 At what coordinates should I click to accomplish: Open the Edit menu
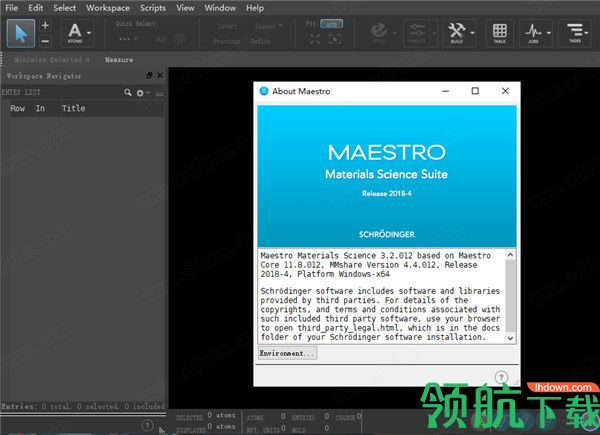(x=36, y=8)
